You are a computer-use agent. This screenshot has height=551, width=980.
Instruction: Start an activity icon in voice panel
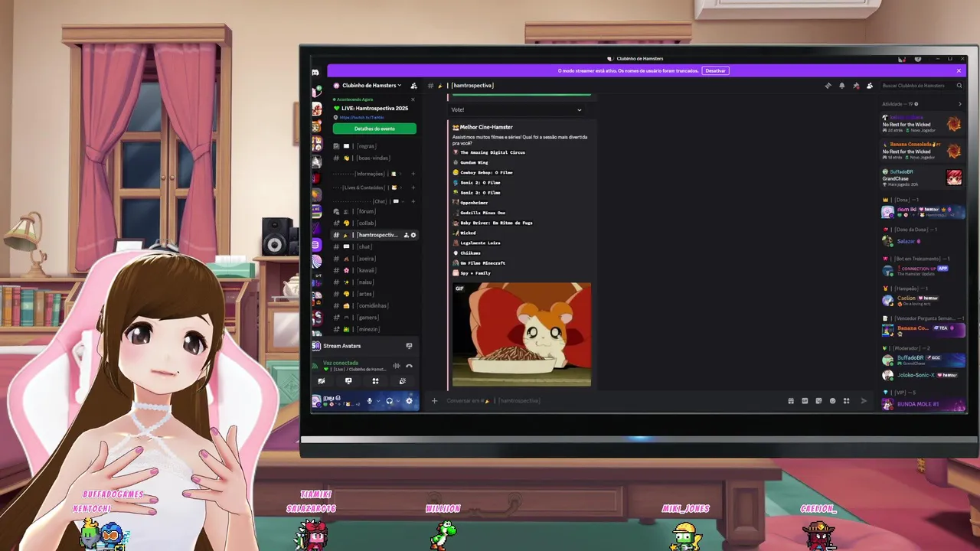pyautogui.click(x=375, y=380)
